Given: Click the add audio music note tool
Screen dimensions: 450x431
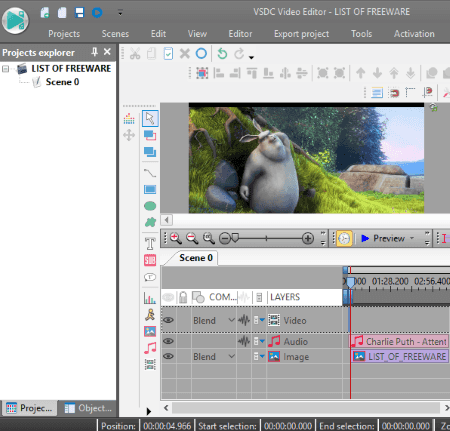Looking at the screenshot, I should 150,348.
